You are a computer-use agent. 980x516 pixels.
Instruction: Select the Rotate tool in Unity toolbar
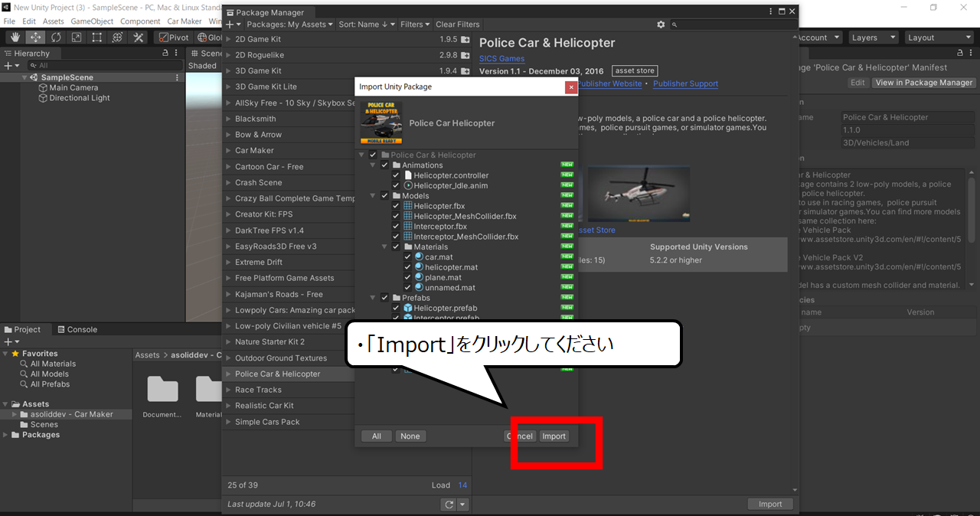[56, 38]
